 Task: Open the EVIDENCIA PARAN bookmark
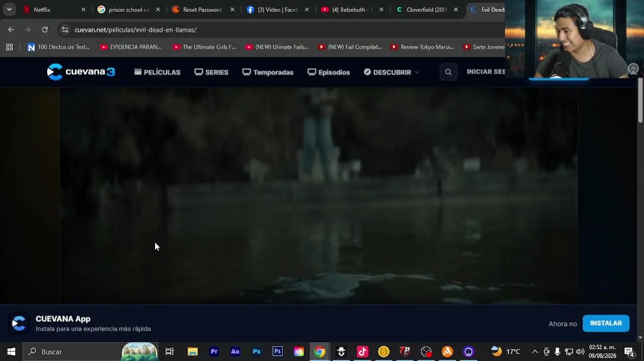point(131,47)
